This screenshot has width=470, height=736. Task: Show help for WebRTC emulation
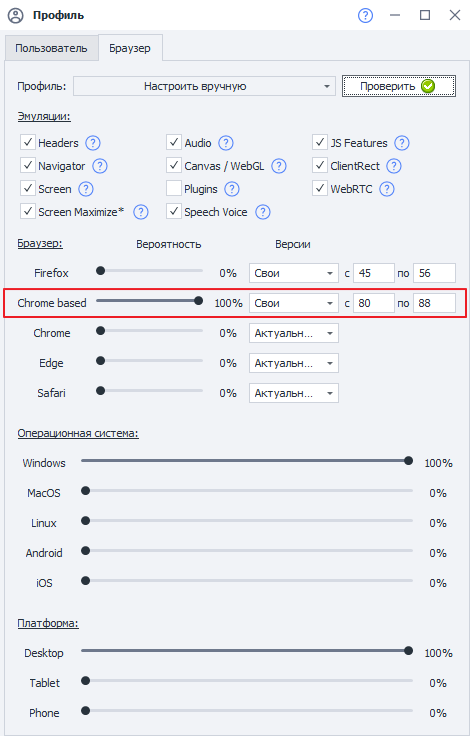tap(387, 189)
